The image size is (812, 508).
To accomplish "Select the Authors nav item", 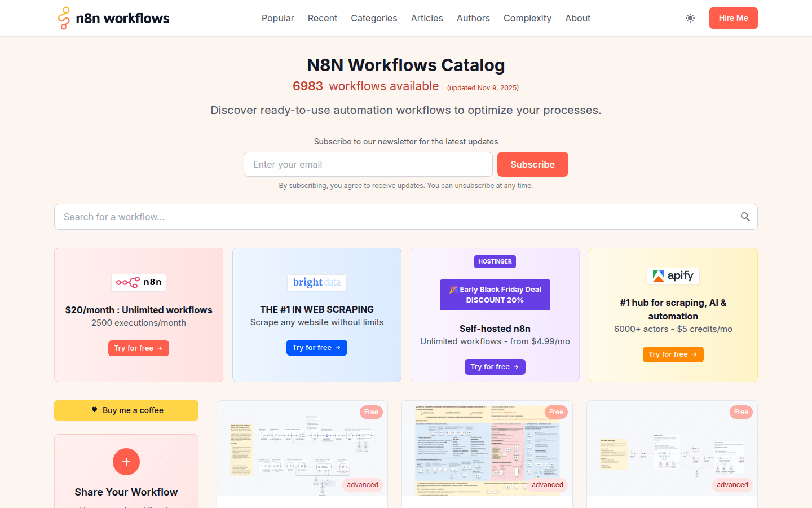I will [473, 18].
